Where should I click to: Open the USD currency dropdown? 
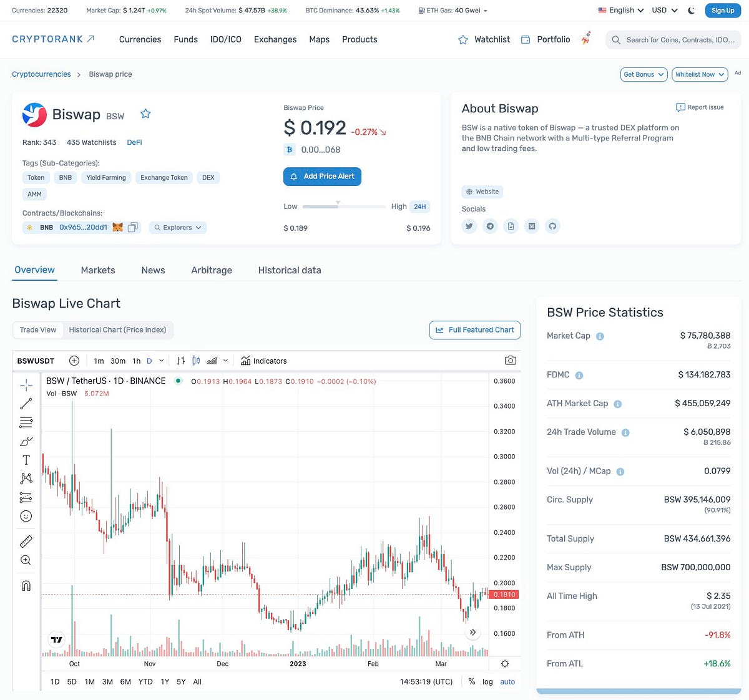pos(665,11)
